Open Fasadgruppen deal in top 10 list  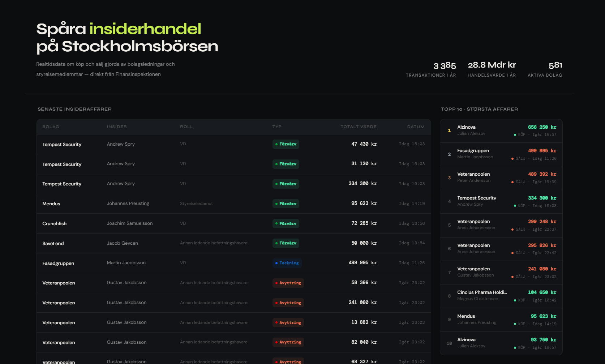[x=501, y=154]
